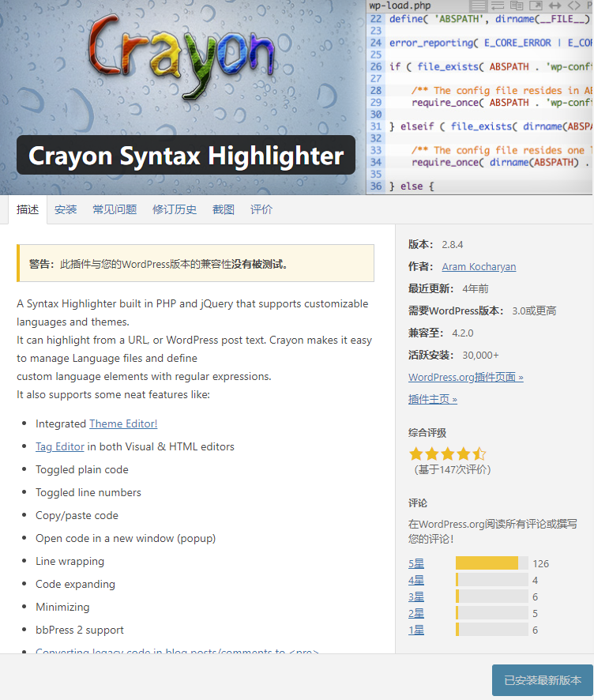Viewport: 594px width, 700px height.
Task: Click the 3.0或更高 WordPress requirement text
Action: [534, 310]
